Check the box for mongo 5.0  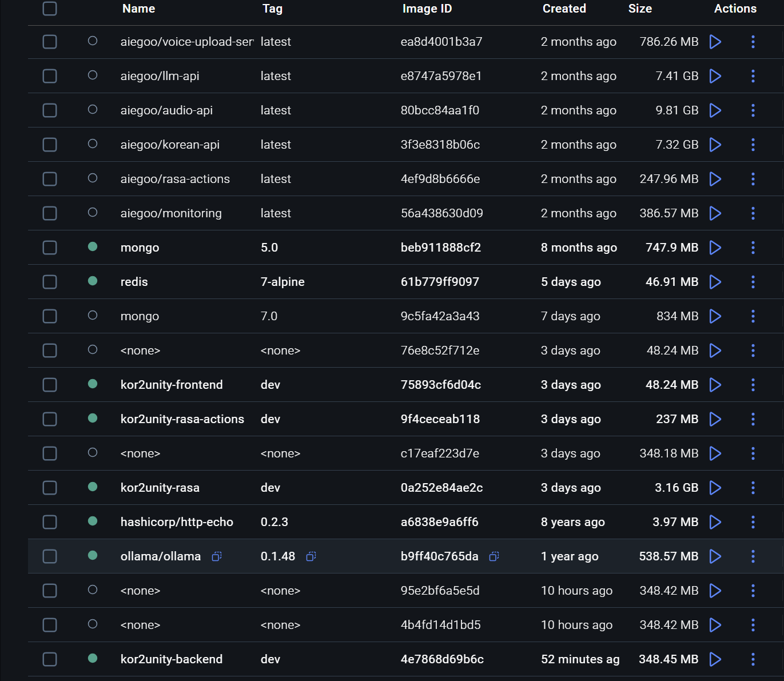pyautogui.click(x=50, y=248)
